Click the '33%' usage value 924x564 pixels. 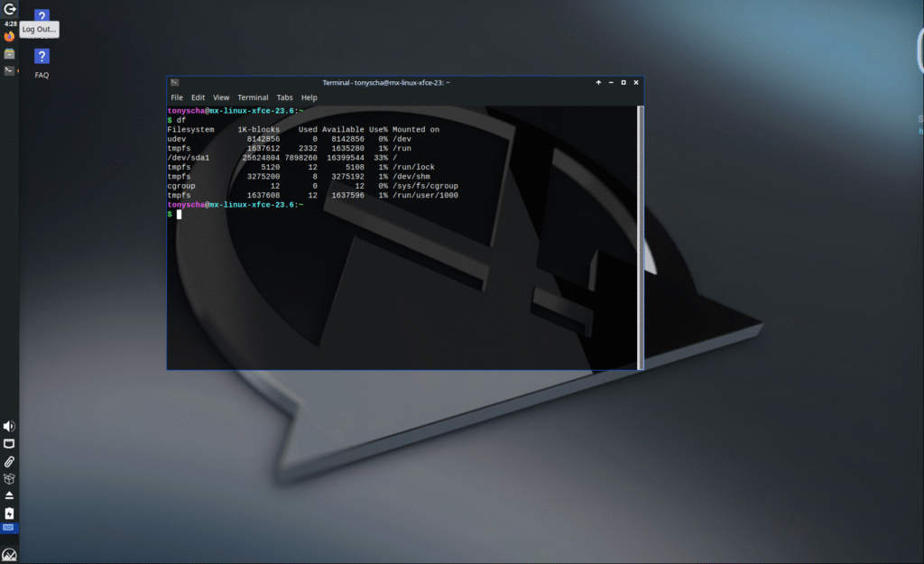(381, 158)
